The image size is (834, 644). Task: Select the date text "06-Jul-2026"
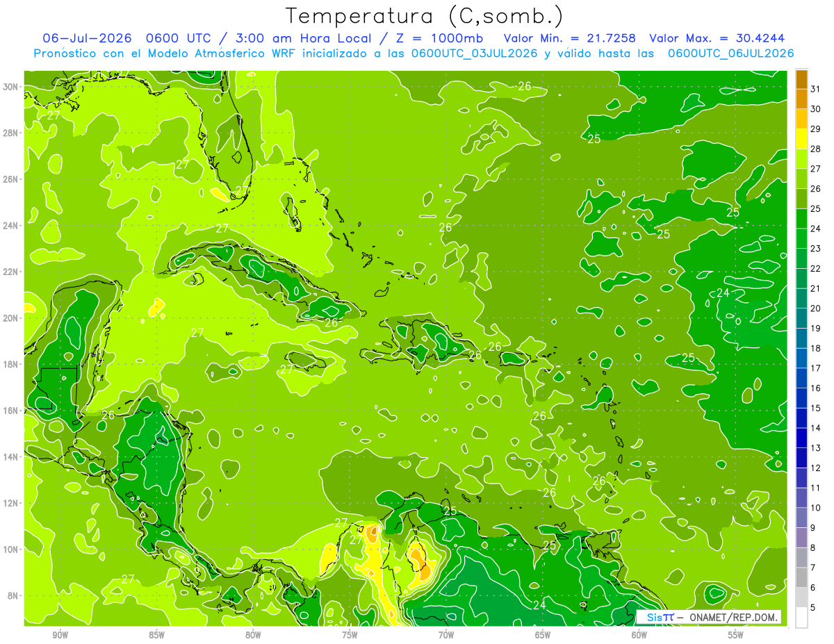tap(87, 38)
